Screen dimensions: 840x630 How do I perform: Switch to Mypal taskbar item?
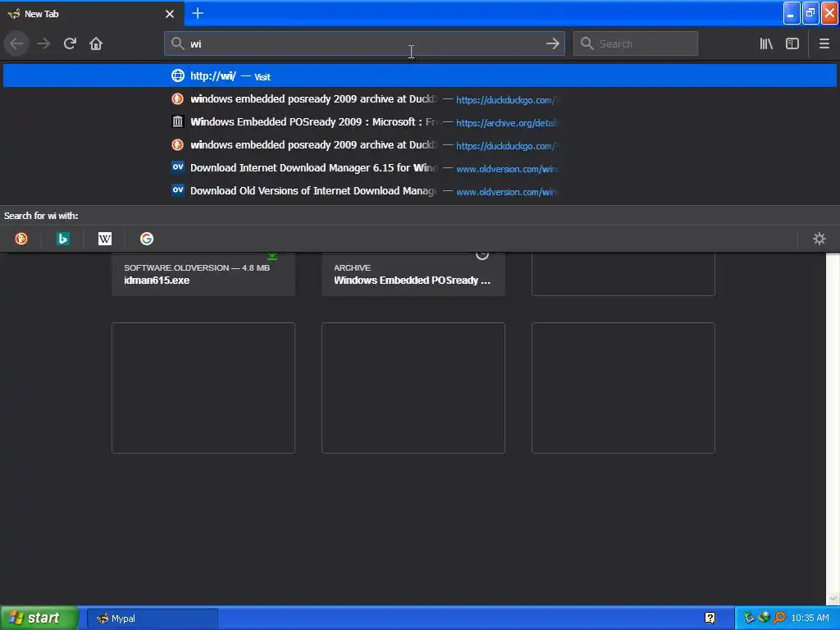pyautogui.click(x=153, y=619)
